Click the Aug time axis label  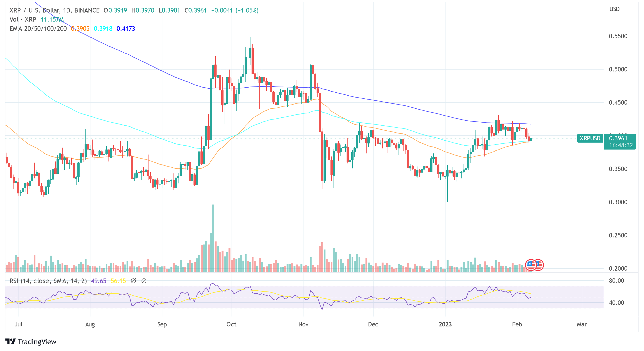pyautogui.click(x=90, y=324)
